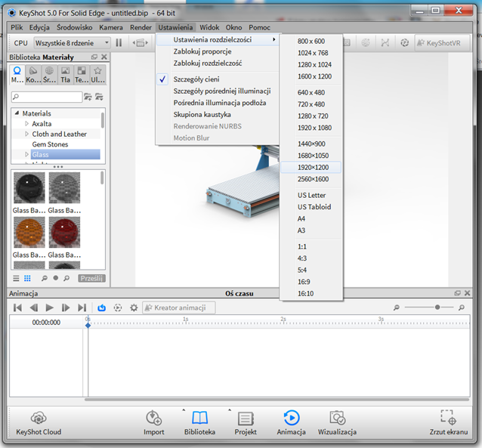Screen dimensions: 482x448
Task: Open the Projekt panel
Action: pos(246,423)
